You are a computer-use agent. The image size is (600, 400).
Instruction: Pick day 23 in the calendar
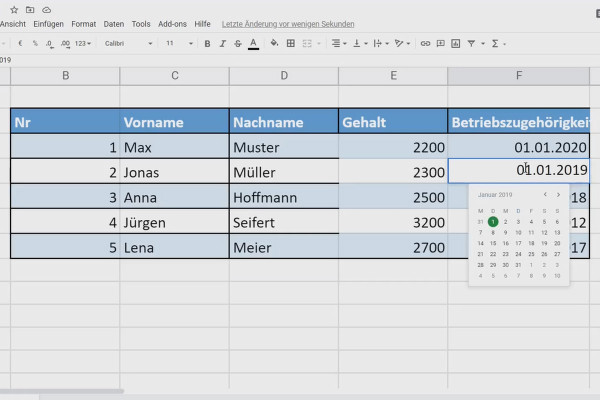pos(505,254)
